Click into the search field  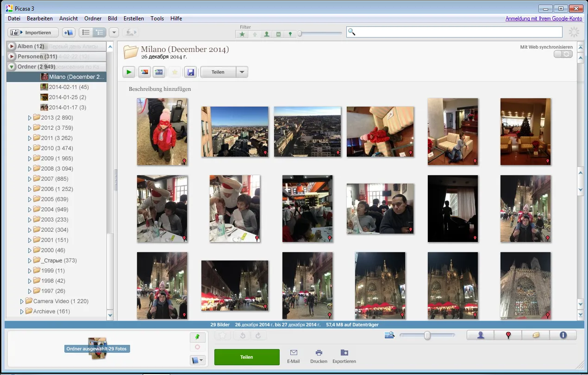[454, 32]
